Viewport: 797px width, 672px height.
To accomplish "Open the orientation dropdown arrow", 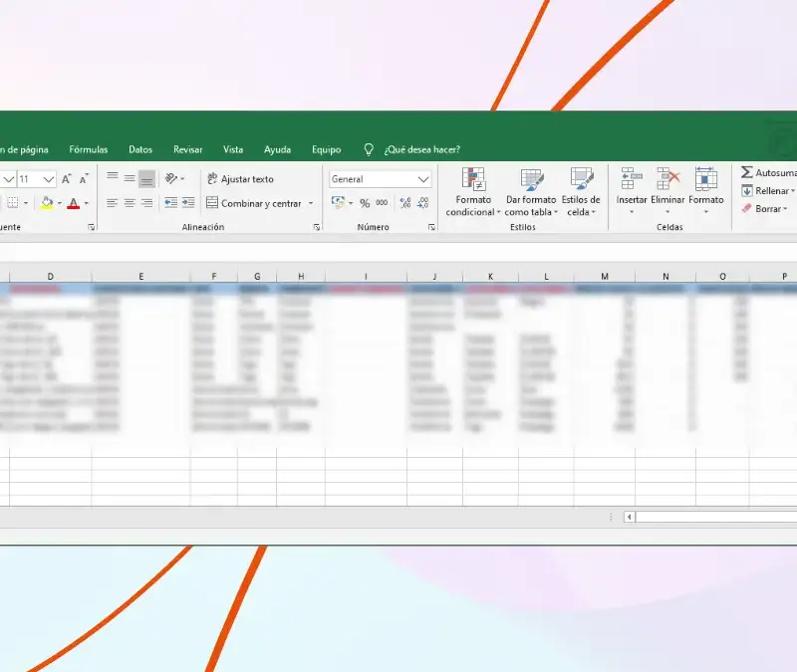I will coord(182,179).
